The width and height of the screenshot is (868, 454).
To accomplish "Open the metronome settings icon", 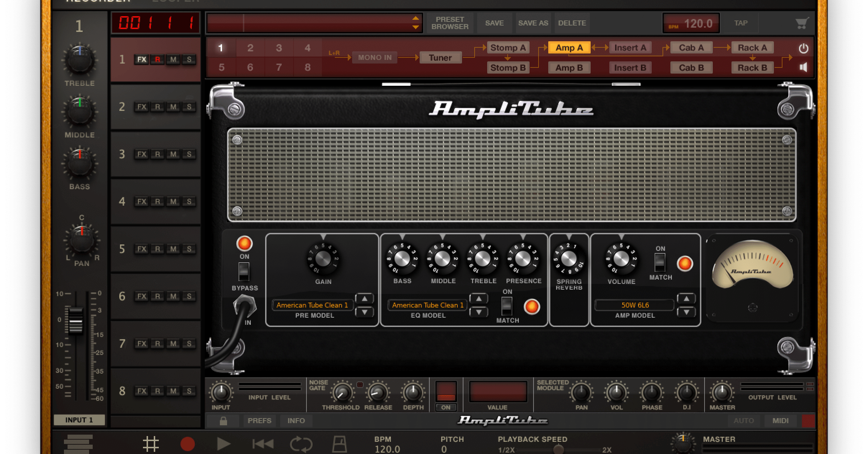I will pos(339,443).
